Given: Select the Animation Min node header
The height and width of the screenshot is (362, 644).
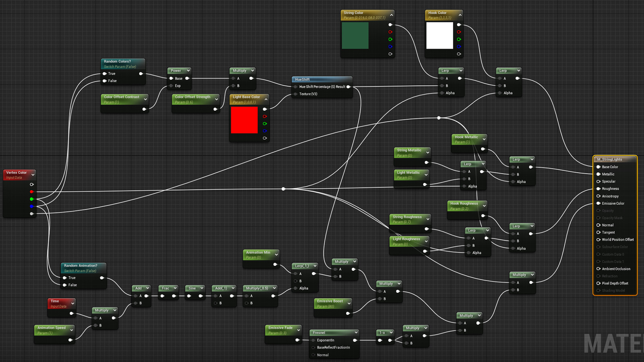Looking at the screenshot, I should click(261, 255).
